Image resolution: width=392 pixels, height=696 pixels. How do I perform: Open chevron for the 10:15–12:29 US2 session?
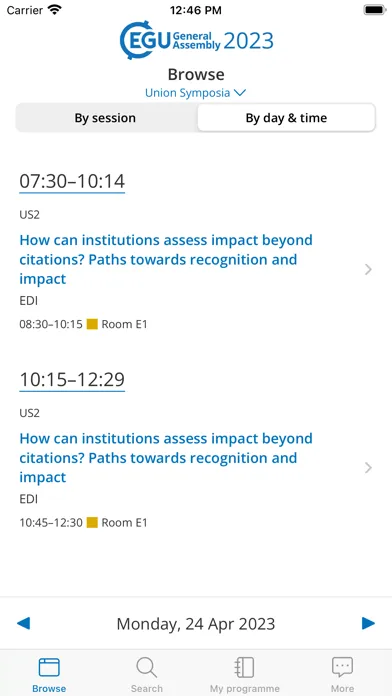point(368,468)
